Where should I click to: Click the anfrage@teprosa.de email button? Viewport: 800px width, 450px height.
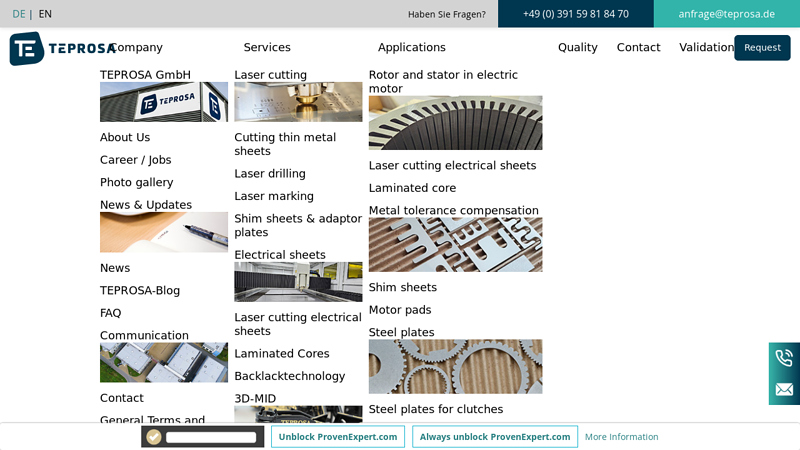[x=727, y=14]
